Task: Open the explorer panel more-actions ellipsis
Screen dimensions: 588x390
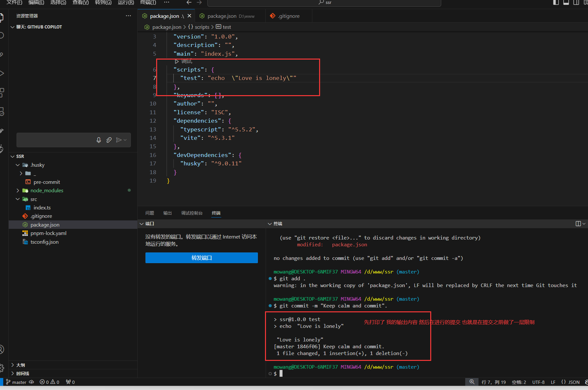Action: coord(128,16)
